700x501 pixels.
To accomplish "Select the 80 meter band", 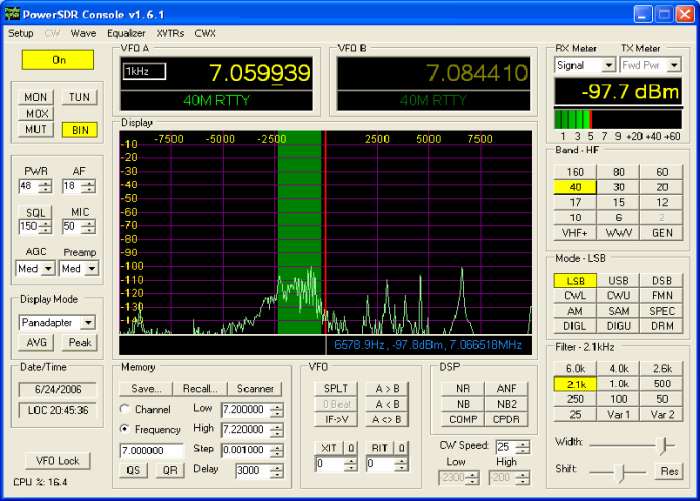I will 618,172.
